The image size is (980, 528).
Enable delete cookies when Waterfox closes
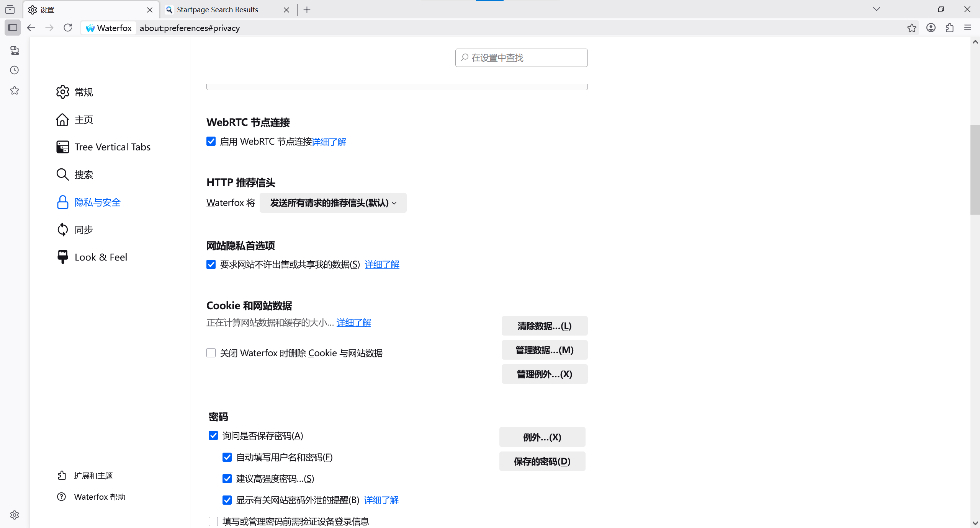[x=211, y=353]
